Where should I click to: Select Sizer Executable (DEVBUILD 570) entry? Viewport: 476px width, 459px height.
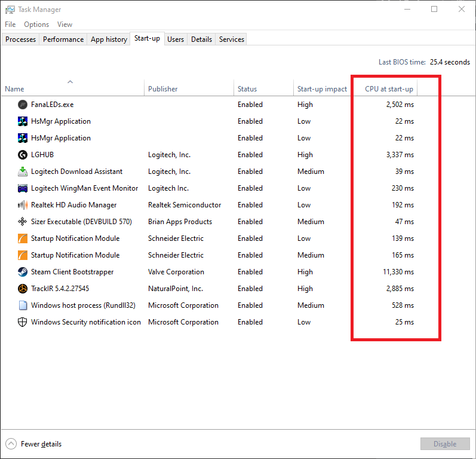pyautogui.click(x=81, y=222)
